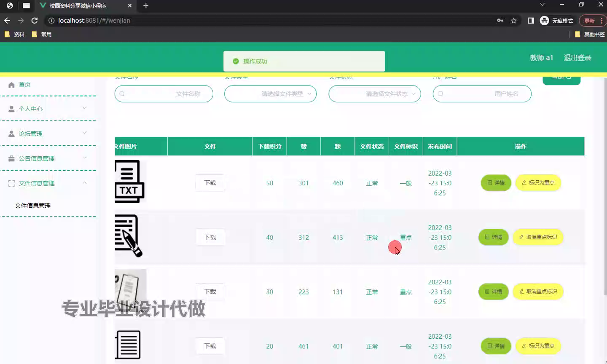Screen dimensions: 607x364
Task: Click the 发布时间 column header
Action: coord(440,146)
